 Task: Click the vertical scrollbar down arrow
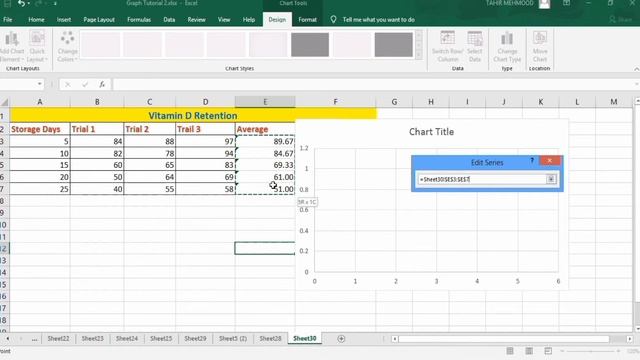(x=637, y=329)
